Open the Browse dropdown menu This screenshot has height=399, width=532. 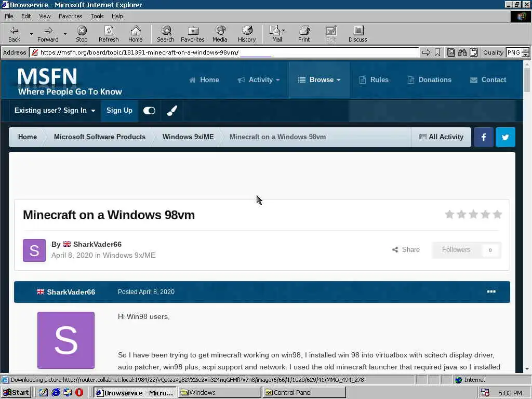click(x=320, y=79)
